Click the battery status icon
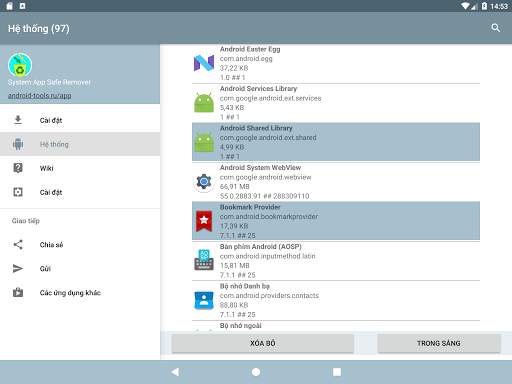 (484, 6)
